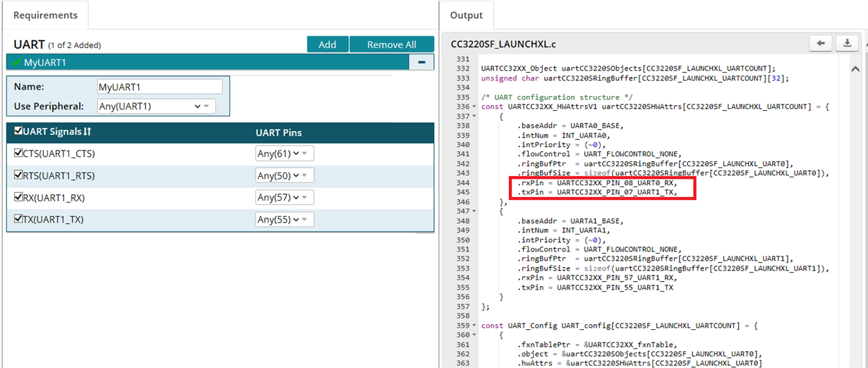The image size is (868, 368).
Task: Uncheck the CTS(UART1_CTS) signal checkbox
Action: (18, 153)
